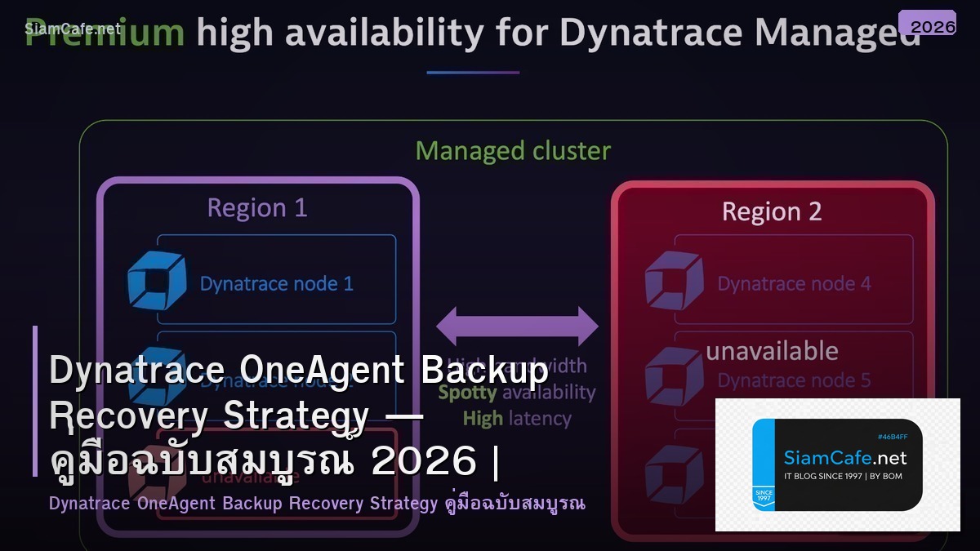This screenshot has width=980, height=551.
Task: Click the purple Thai subtitle at the bottom
Action: [x=317, y=503]
